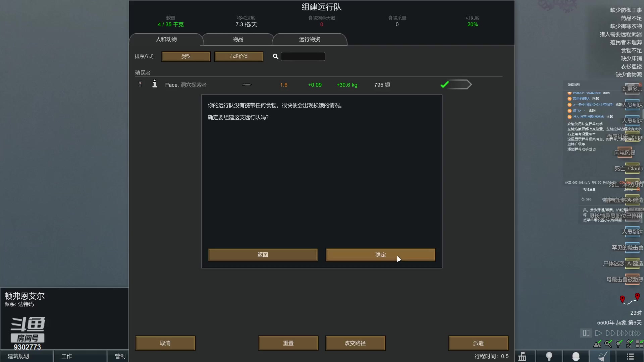
Task: Click 返回 in the warning dialog
Action: (x=263, y=255)
